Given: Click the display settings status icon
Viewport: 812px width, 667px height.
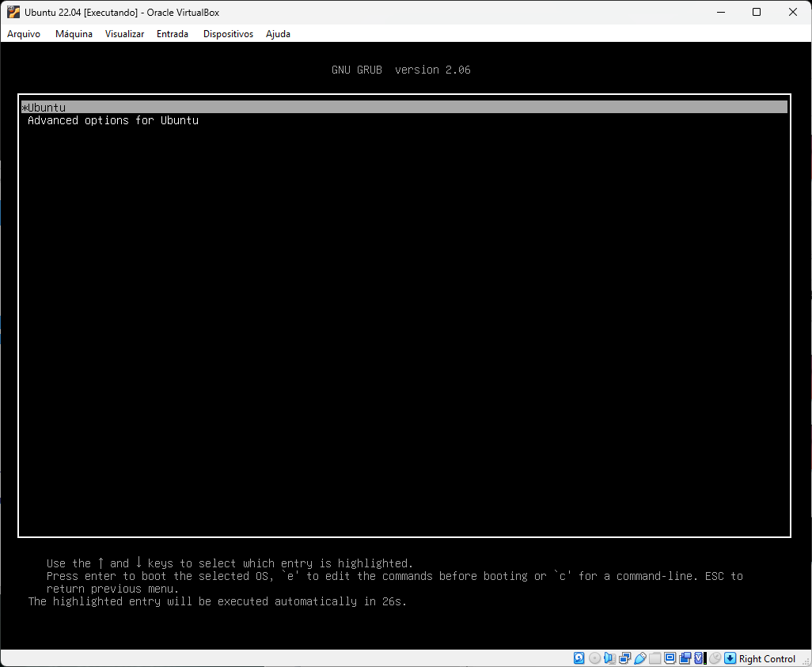Looking at the screenshot, I should point(670,658).
